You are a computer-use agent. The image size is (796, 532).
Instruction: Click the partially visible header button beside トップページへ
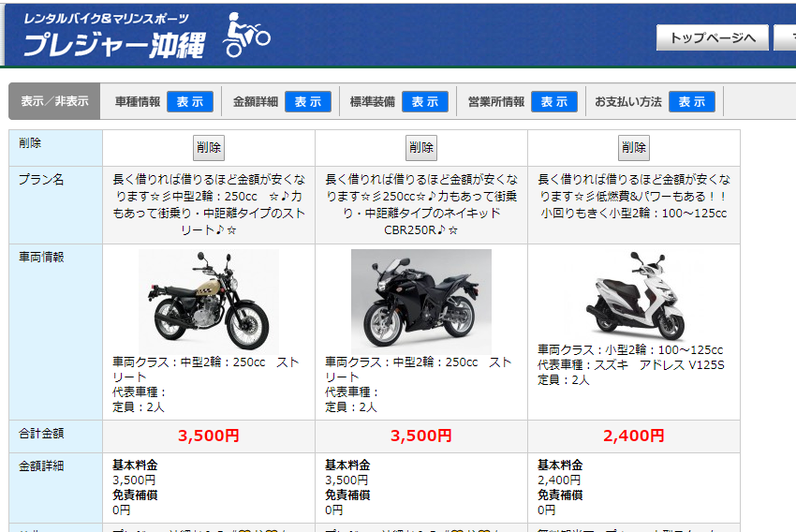point(785,37)
